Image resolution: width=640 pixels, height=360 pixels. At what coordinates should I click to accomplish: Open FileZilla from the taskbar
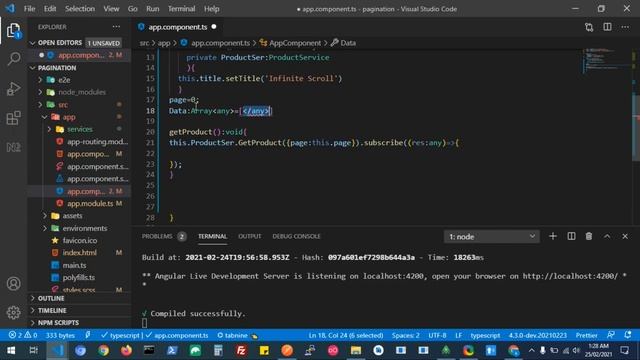pyautogui.click(x=241, y=350)
